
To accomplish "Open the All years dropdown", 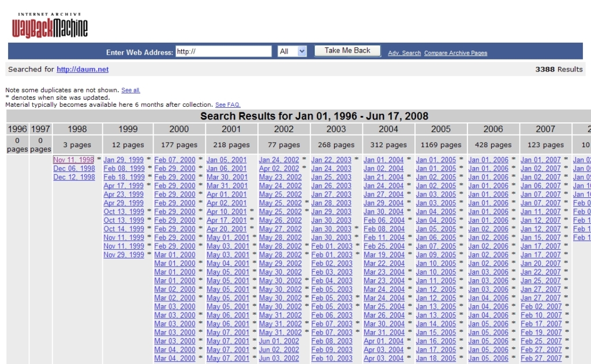I will [292, 51].
